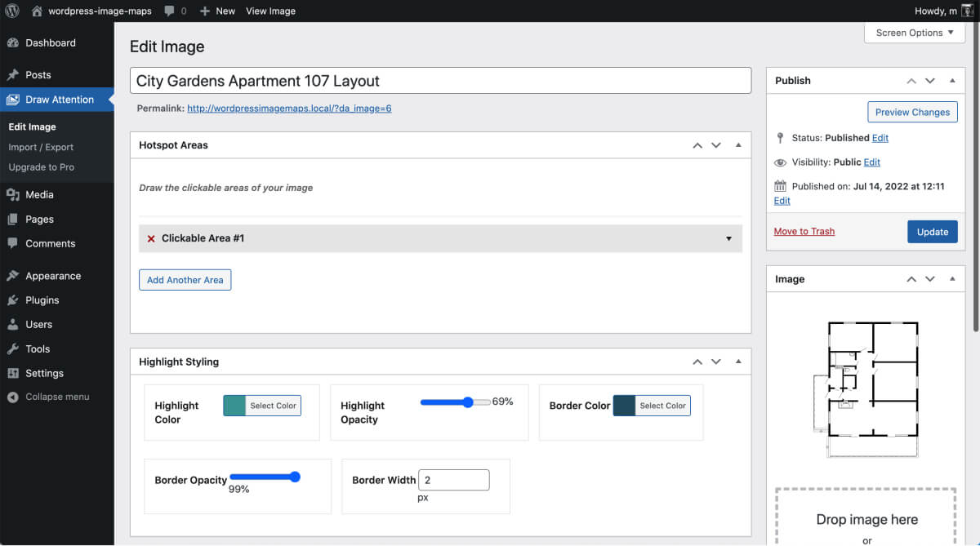The height and width of the screenshot is (546, 980).
Task: Click the Dashboard gauge icon in sidebar
Action: click(13, 42)
